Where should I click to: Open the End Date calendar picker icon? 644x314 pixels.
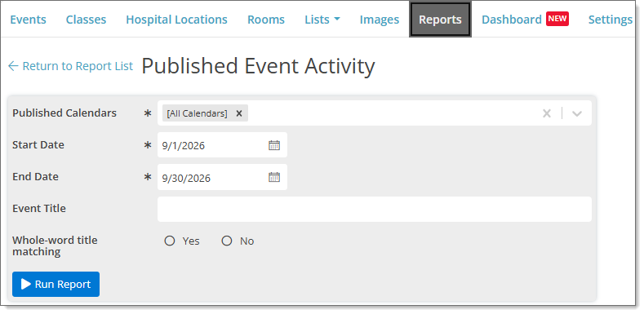click(274, 177)
